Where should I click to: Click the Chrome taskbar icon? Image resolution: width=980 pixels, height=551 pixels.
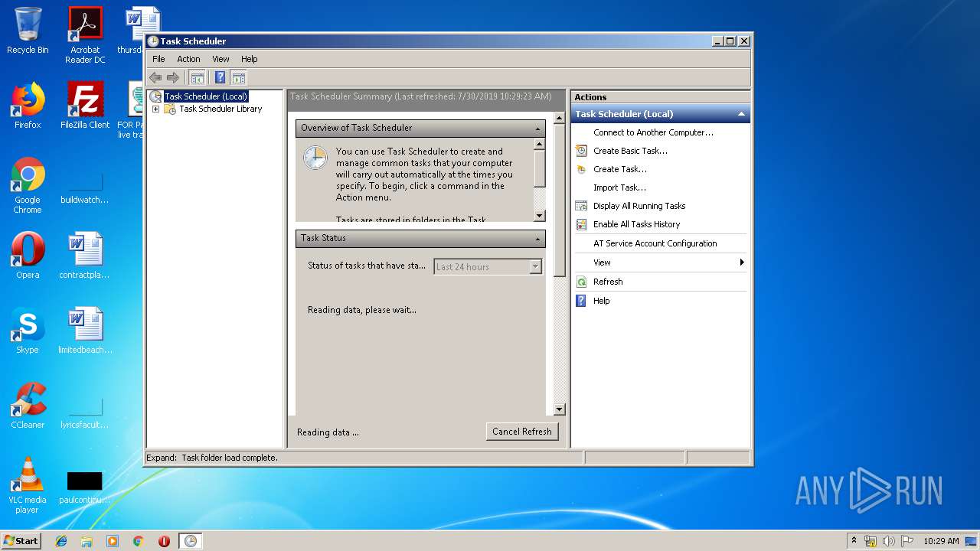click(x=139, y=541)
